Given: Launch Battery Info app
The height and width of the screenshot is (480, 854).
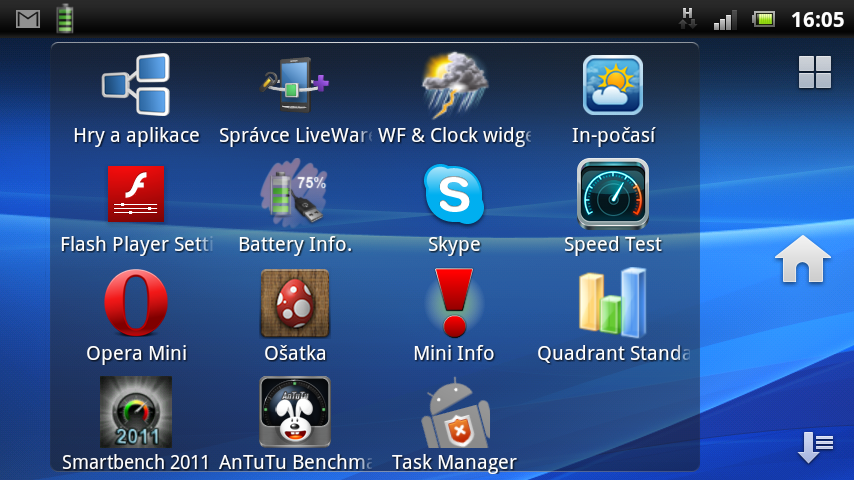Looking at the screenshot, I should (x=295, y=194).
